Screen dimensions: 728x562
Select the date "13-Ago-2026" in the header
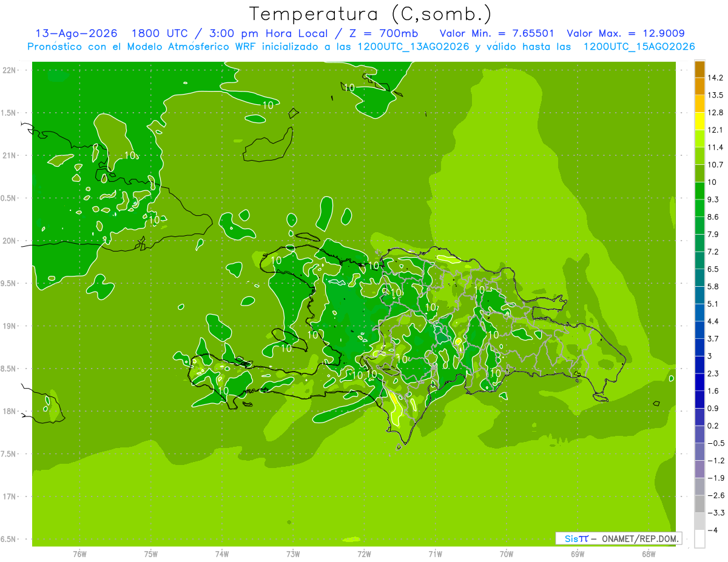(76, 33)
